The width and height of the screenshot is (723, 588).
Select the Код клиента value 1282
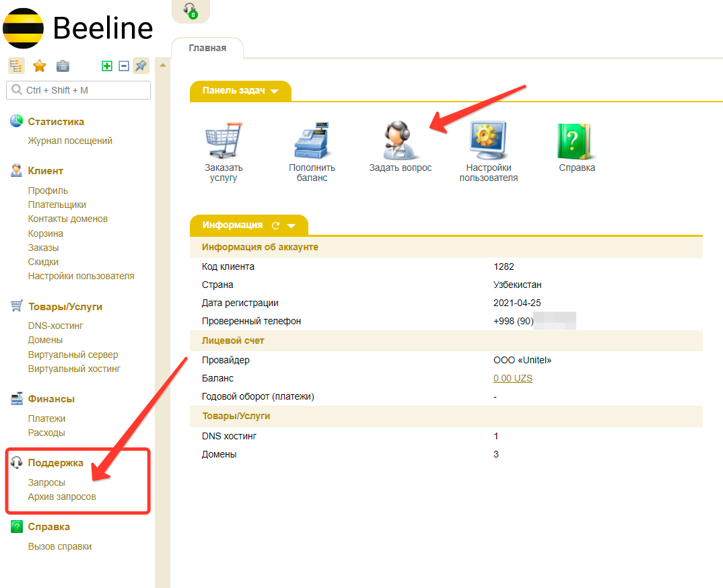[x=504, y=267]
